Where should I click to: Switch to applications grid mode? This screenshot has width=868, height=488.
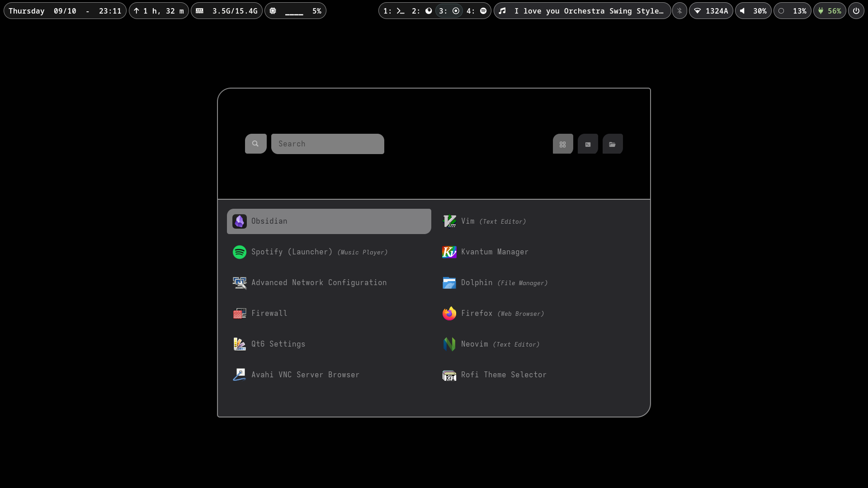click(563, 144)
